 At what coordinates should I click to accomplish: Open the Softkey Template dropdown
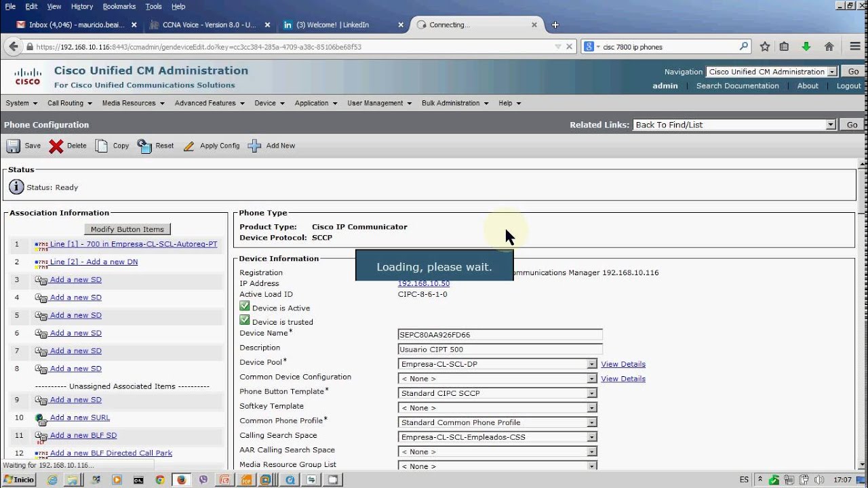(498, 408)
